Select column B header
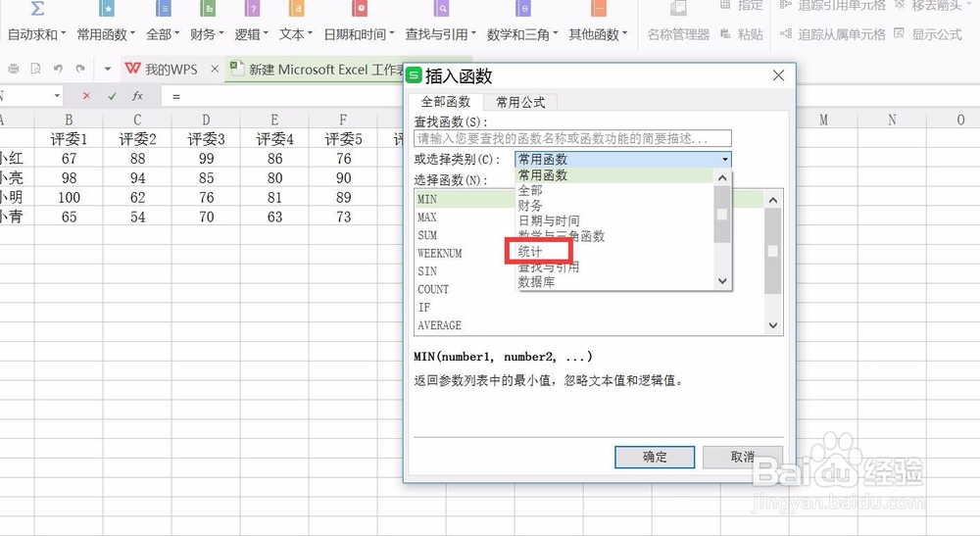This screenshot has height=536, width=980. (x=69, y=120)
